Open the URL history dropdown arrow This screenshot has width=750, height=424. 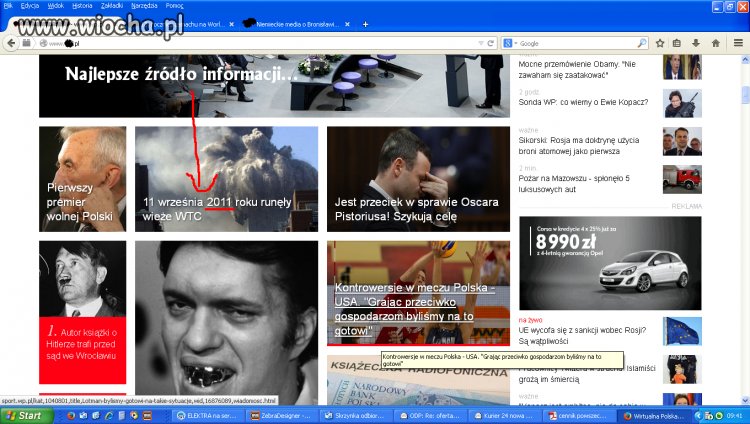481,43
